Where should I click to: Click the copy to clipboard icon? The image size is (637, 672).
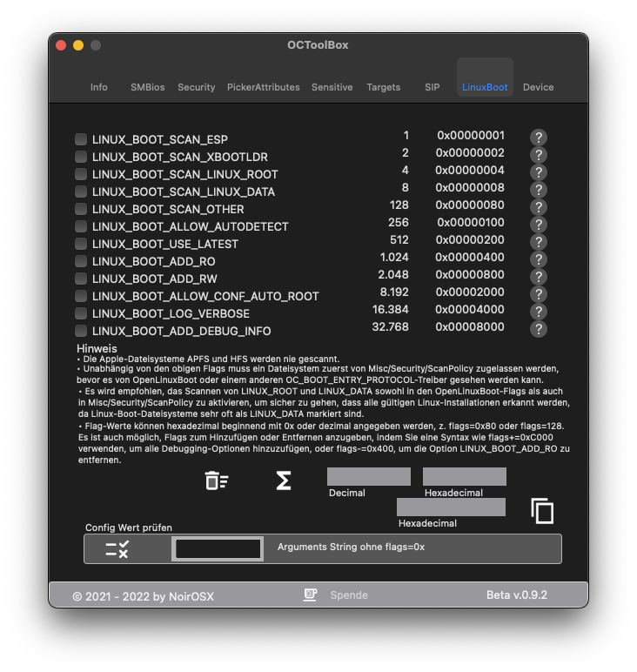coord(542,511)
